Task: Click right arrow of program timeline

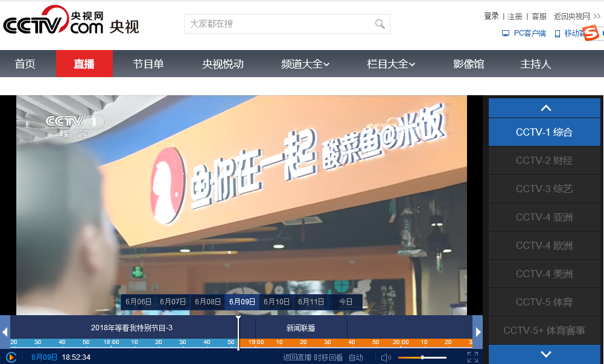Action: [x=478, y=331]
